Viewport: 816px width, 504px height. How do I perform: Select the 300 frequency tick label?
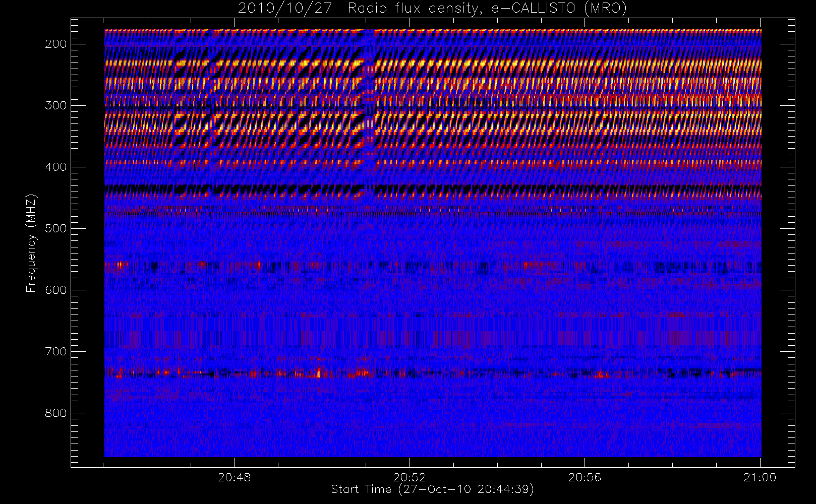pos(56,105)
